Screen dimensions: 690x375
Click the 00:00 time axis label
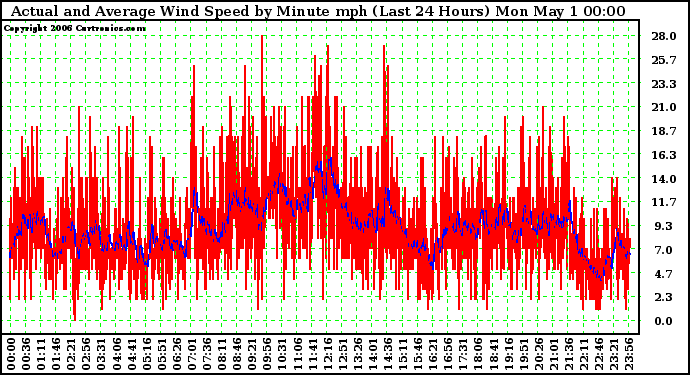pos(11,354)
